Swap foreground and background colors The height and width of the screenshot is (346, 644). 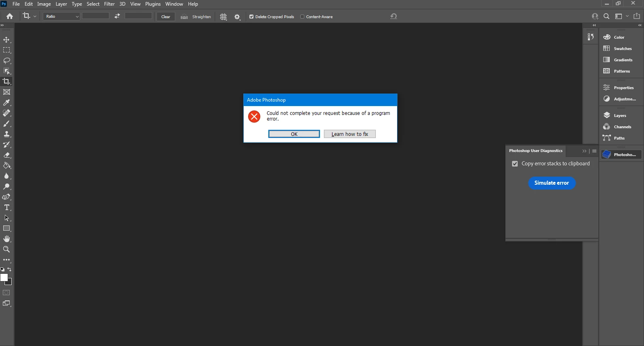pos(9,269)
